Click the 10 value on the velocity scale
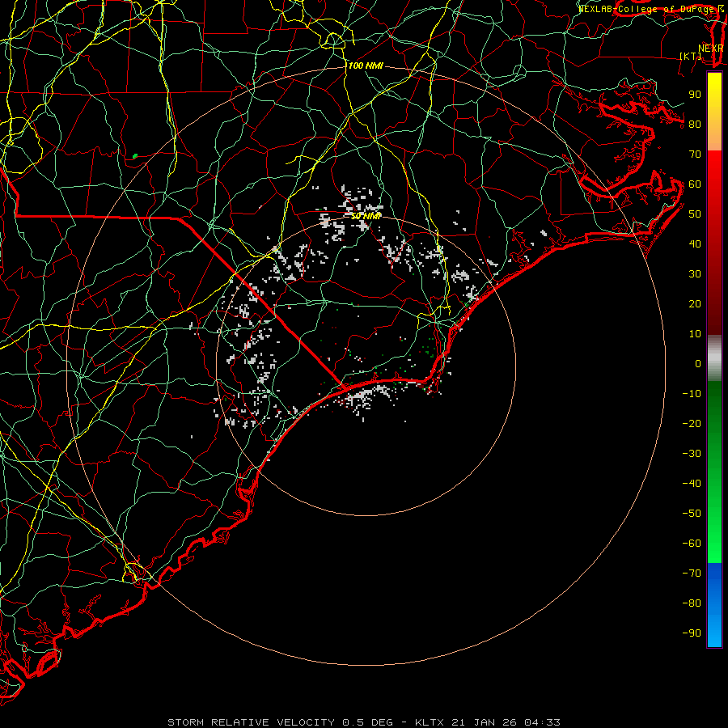 (x=695, y=334)
